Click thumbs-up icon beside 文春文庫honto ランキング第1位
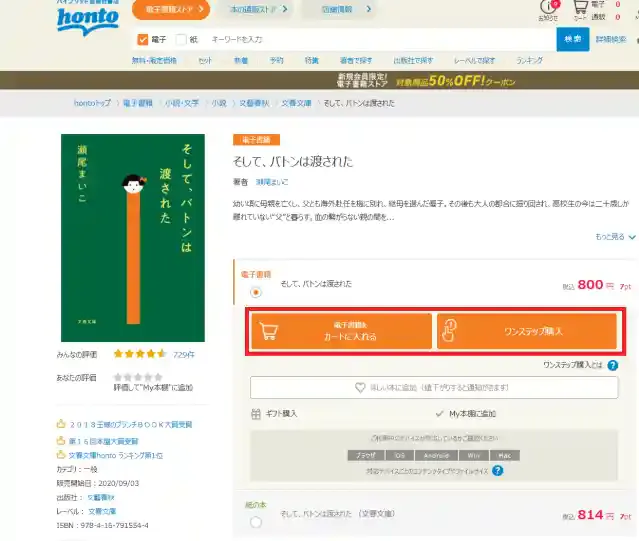Screen dimensions: 639x541 click(61, 455)
